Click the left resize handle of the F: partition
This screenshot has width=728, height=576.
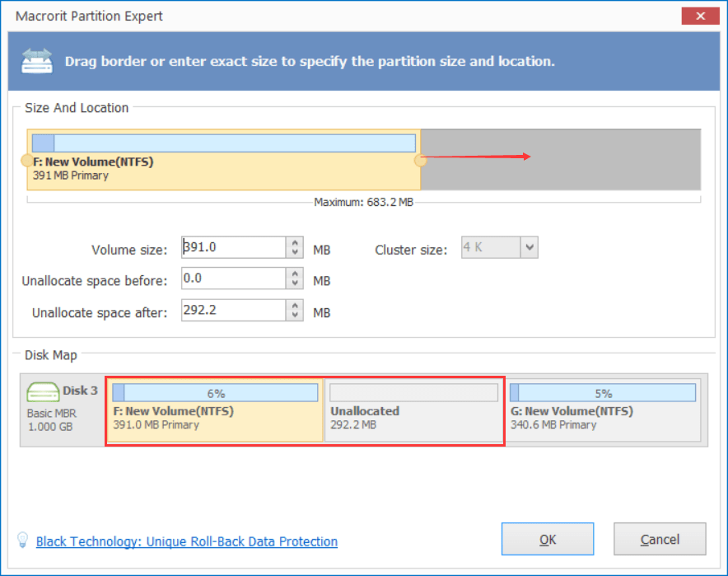click(x=27, y=161)
